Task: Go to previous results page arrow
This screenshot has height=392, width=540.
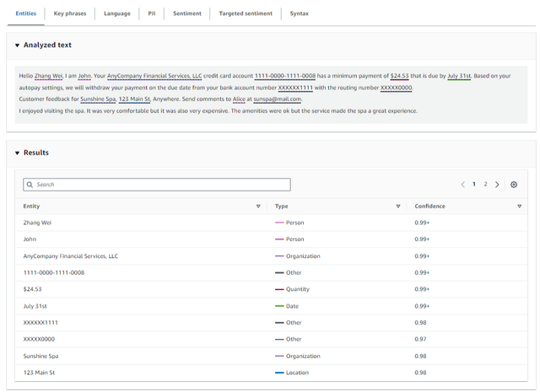Action: (x=462, y=185)
